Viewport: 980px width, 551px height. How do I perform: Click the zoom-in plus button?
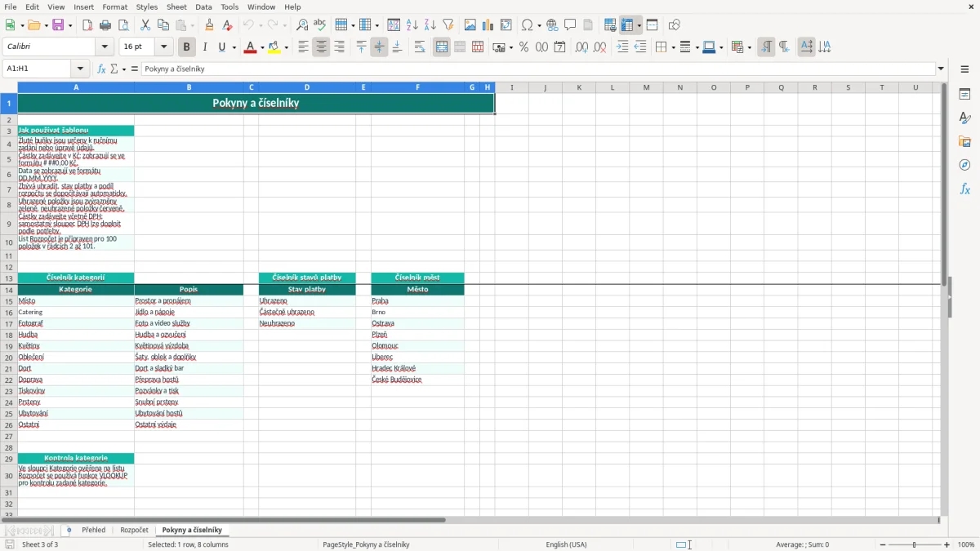[947, 544]
